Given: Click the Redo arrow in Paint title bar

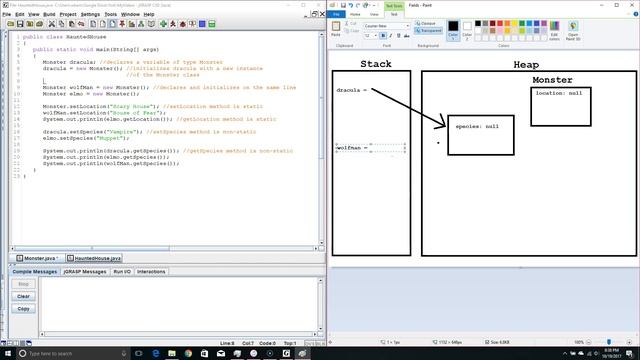Looking at the screenshot, I should [x=358, y=5].
